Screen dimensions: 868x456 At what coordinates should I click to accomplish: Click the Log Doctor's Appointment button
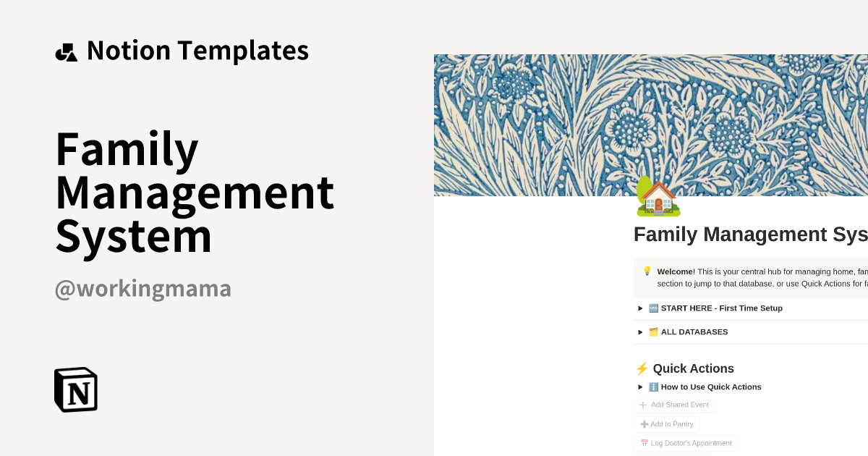coord(686,442)
